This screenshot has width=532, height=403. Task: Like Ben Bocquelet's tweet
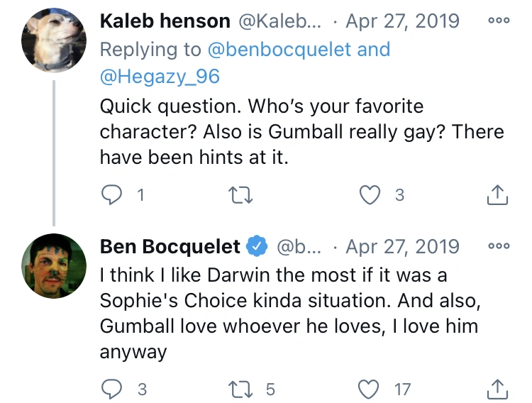click(370, 388)
